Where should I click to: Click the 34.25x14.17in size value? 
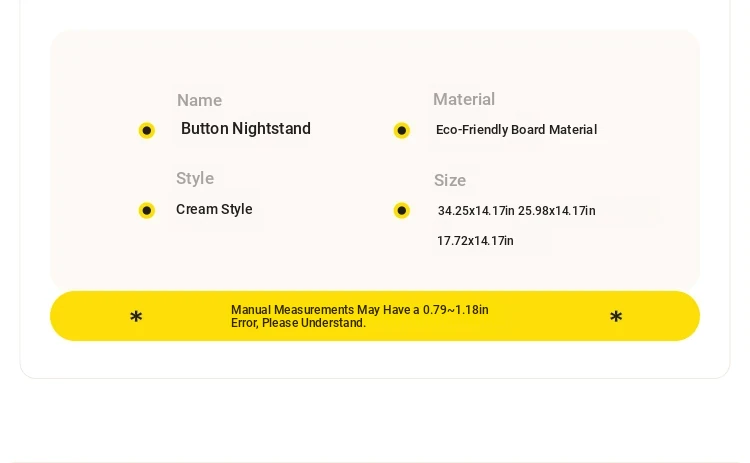click(x=476, y=211)
